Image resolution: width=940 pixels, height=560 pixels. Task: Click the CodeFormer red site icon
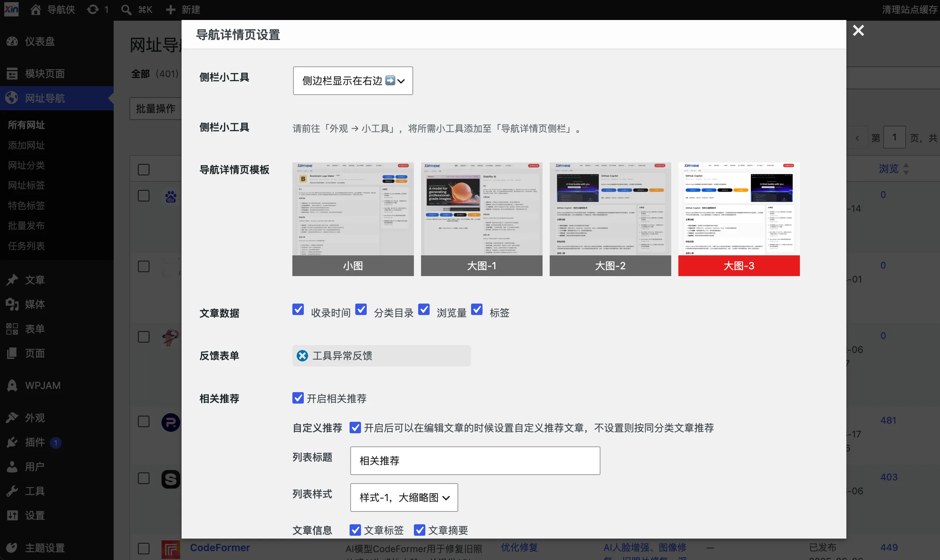[171, 549]
